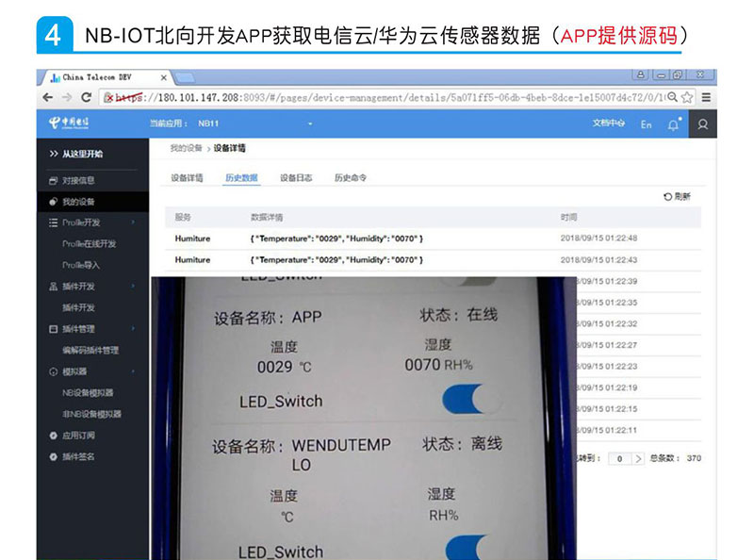Switch to 历史命令 tab
The image size is (754, 560).
tap(351, 178)
